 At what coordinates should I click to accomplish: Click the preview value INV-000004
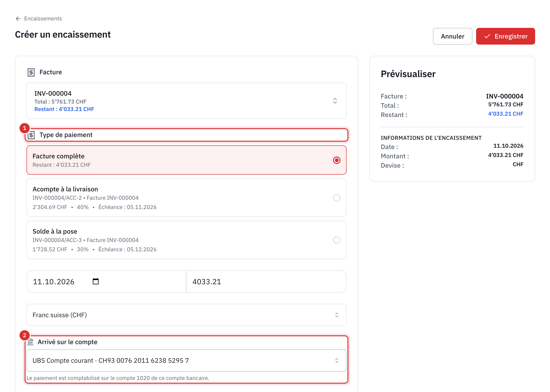504,96
